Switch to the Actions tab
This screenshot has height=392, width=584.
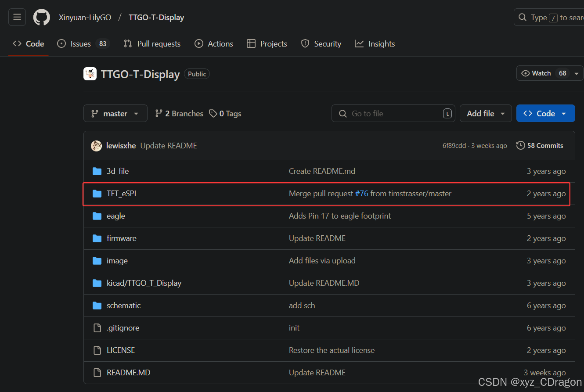[214, 44]
